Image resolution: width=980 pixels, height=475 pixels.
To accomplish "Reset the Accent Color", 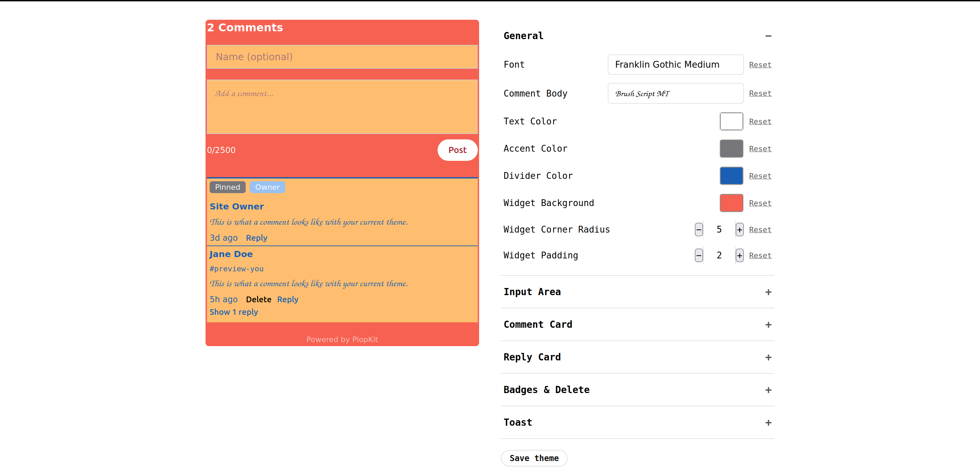I will [760, 149].
